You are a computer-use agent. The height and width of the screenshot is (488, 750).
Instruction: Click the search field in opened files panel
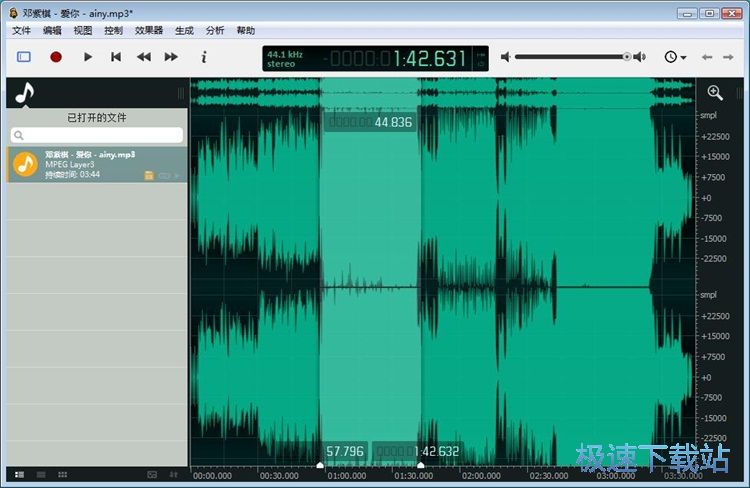[97, 135]
